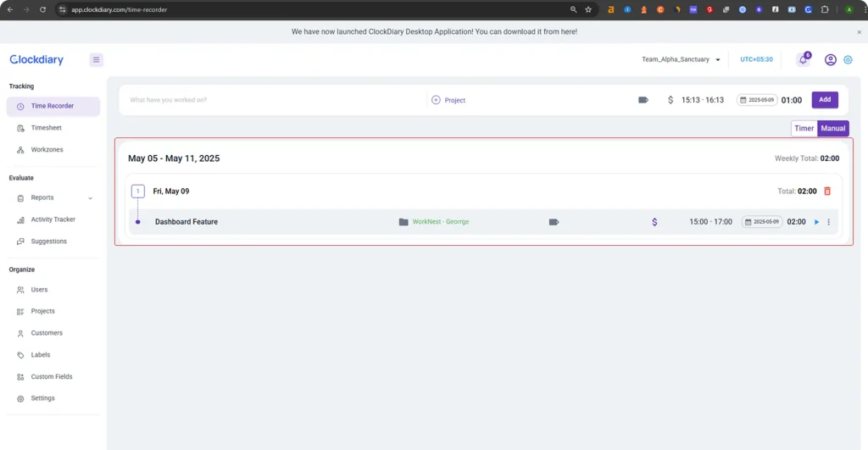
Task: Click the label tag icon in entry bar
Action: point(643,100)
